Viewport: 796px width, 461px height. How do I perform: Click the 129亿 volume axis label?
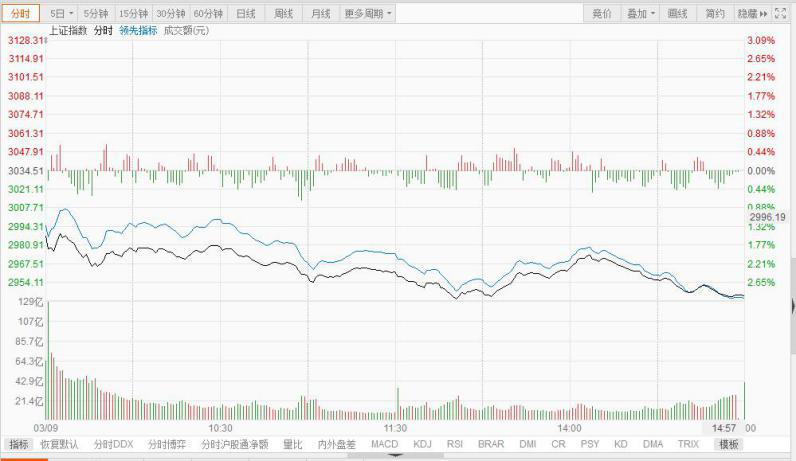[30, 302]
